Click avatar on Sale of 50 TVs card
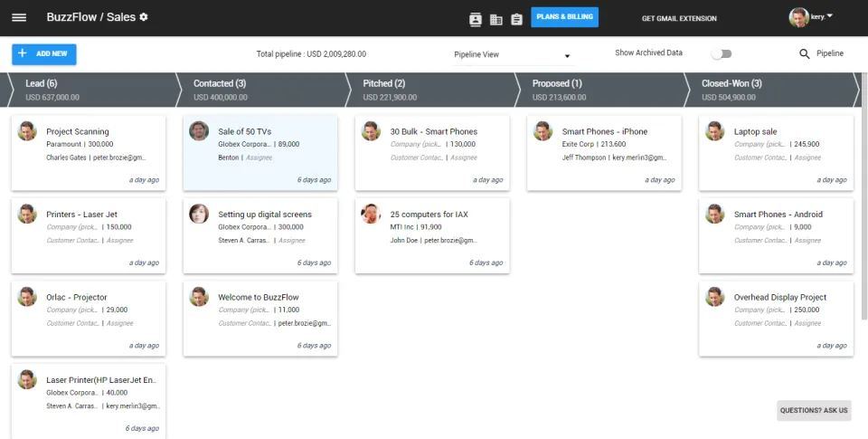The image size is (868, 439). (x=199, y=131)
